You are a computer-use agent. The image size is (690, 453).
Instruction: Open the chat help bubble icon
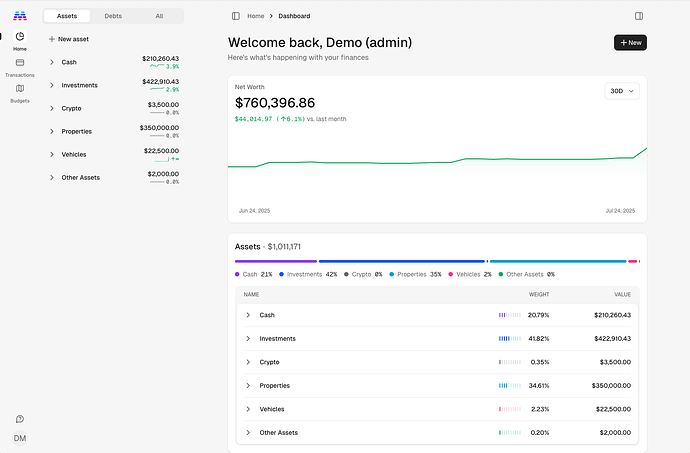pyautogui.click(x=20, y=419)
